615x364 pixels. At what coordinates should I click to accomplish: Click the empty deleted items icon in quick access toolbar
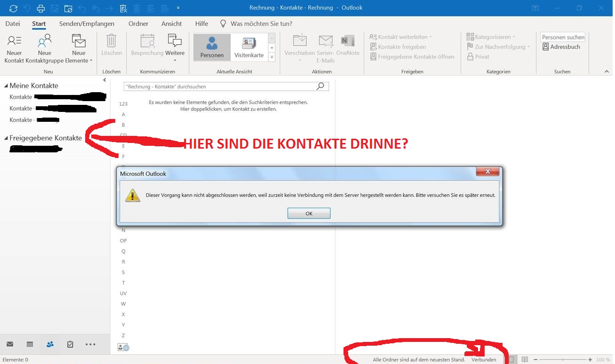(123, 8)
